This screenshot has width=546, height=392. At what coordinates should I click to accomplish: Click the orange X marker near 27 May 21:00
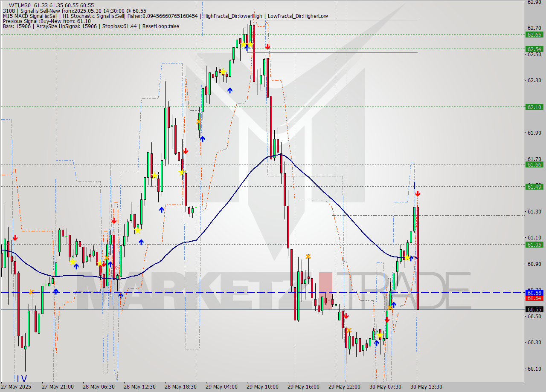pyautogui.click(x=31, y=292)
